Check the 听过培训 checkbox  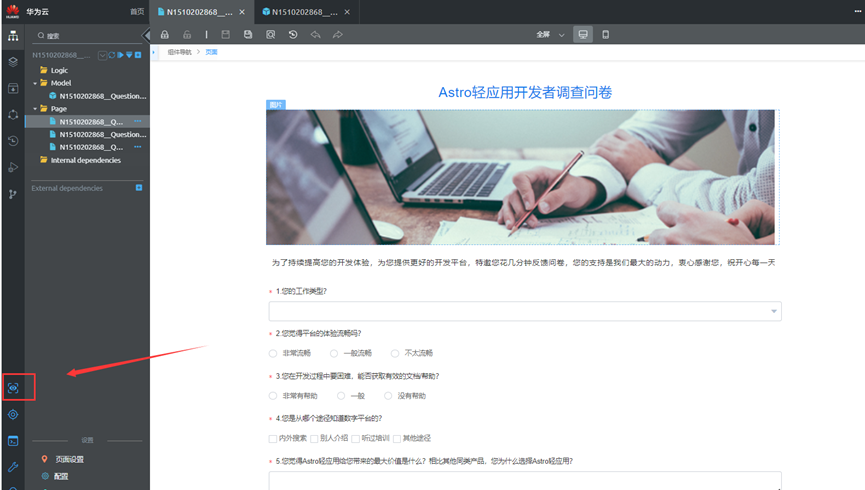pos(355,439)
